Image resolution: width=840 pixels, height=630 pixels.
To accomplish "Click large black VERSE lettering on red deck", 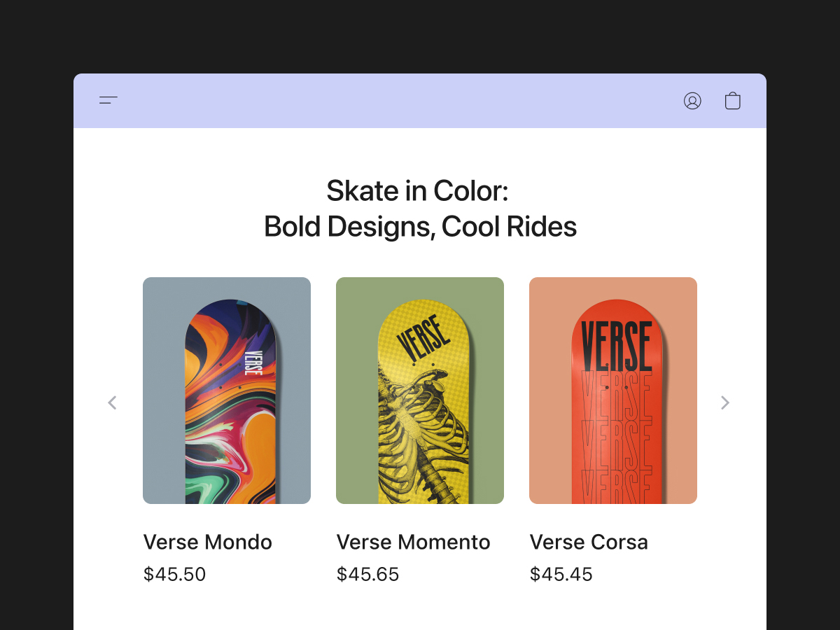I will pos(616,346).
